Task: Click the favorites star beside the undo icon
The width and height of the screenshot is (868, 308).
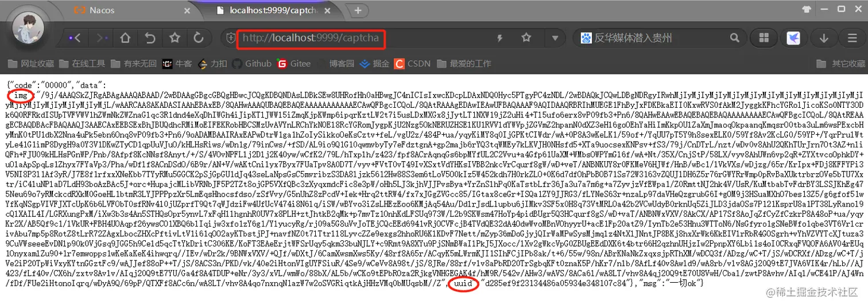Action: (x=175, y=38)
